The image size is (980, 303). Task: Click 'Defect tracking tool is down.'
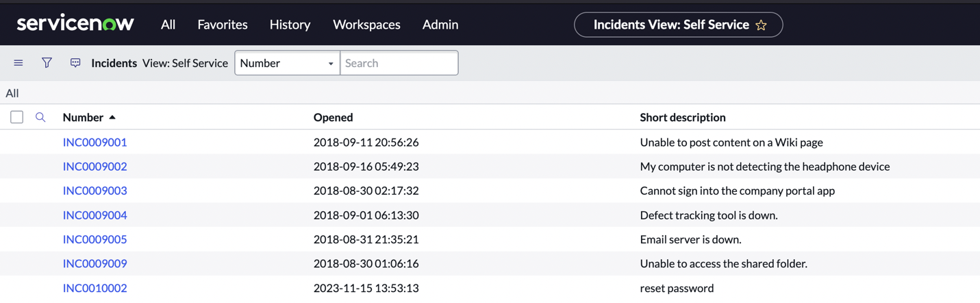709,215
